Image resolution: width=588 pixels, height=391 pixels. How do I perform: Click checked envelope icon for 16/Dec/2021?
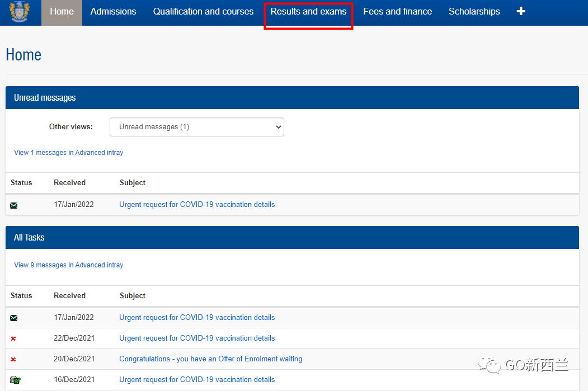pyautogui.click(x=15, y=380)
